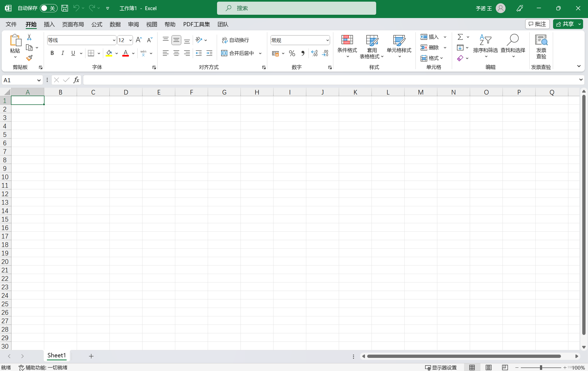Viewport: 588px width, 371px height.
Task: Open the font name dropdown
Action: point(114,40)
